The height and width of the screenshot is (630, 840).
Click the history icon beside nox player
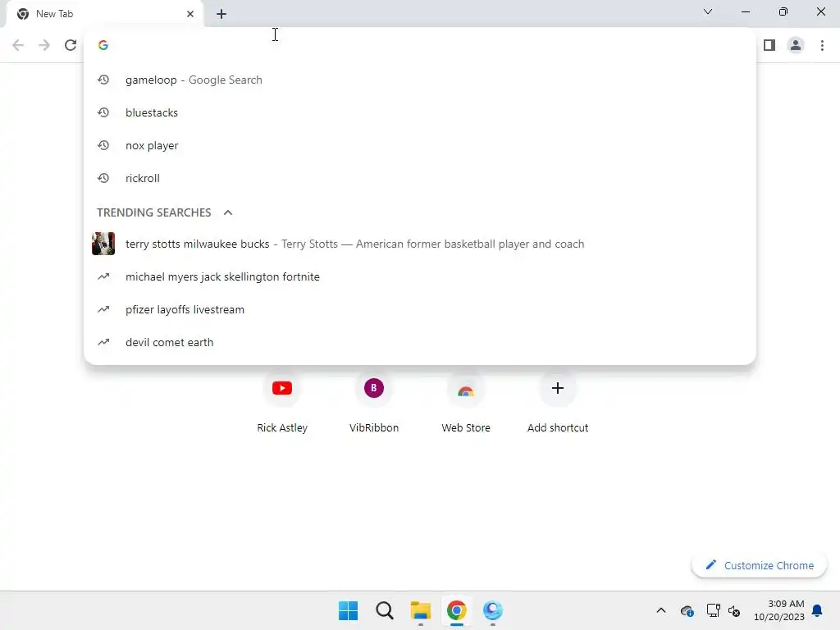click(103, 145)
